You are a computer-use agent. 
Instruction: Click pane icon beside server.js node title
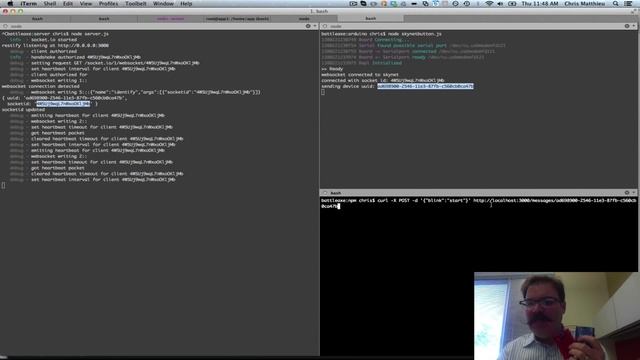tap(5, 26)
